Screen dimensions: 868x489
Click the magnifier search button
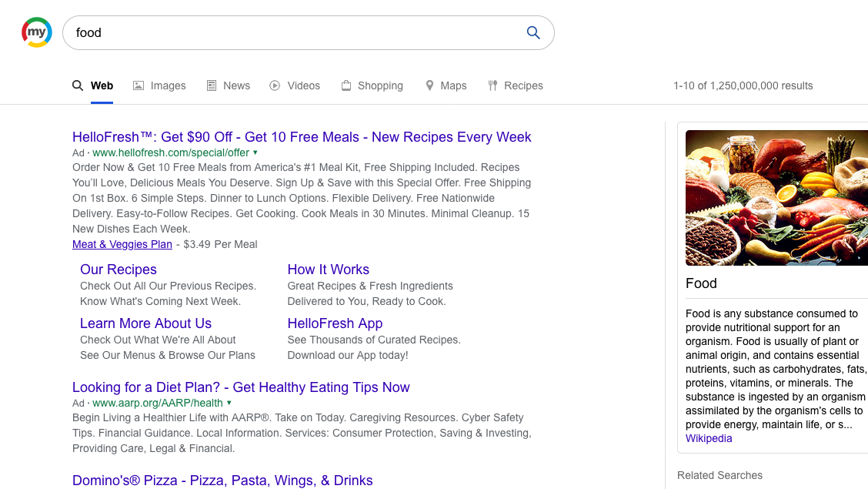pyautogui.click(x=533, y=32)
